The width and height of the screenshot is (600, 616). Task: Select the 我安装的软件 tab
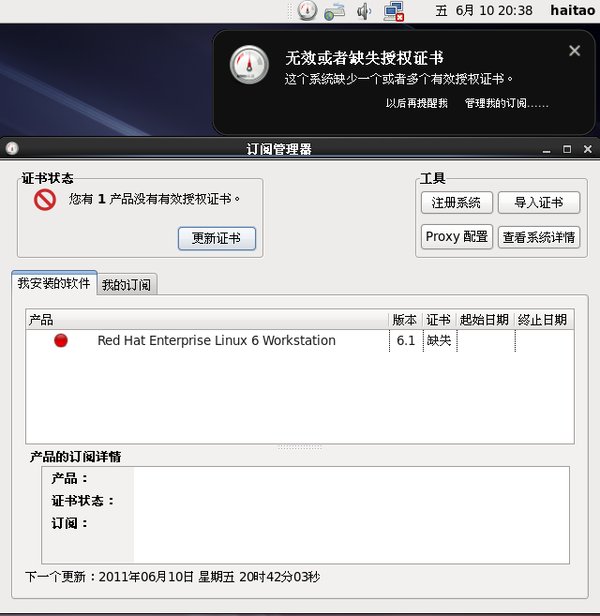pos(54,283)
